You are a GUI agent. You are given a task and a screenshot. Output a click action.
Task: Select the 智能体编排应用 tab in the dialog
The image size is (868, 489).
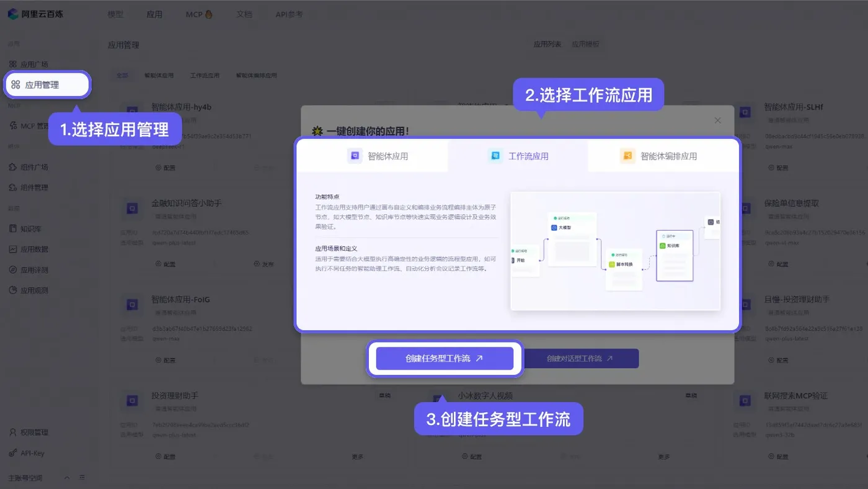tap(662, 156)
